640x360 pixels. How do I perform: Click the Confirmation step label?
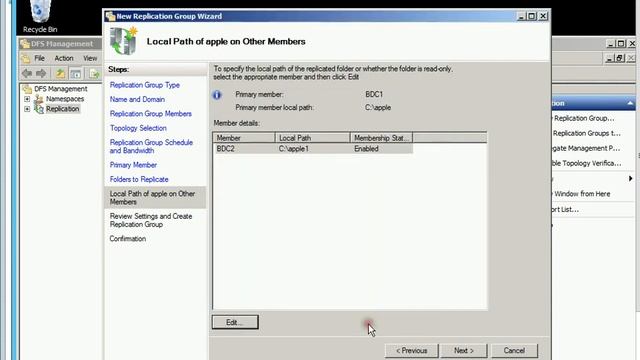click(x=127, y=239)
